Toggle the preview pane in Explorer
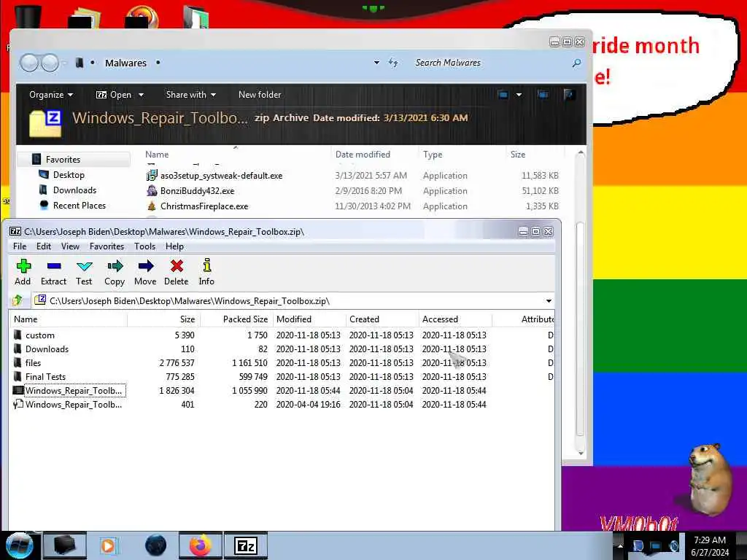747x560 pixels. click(543, 94)
